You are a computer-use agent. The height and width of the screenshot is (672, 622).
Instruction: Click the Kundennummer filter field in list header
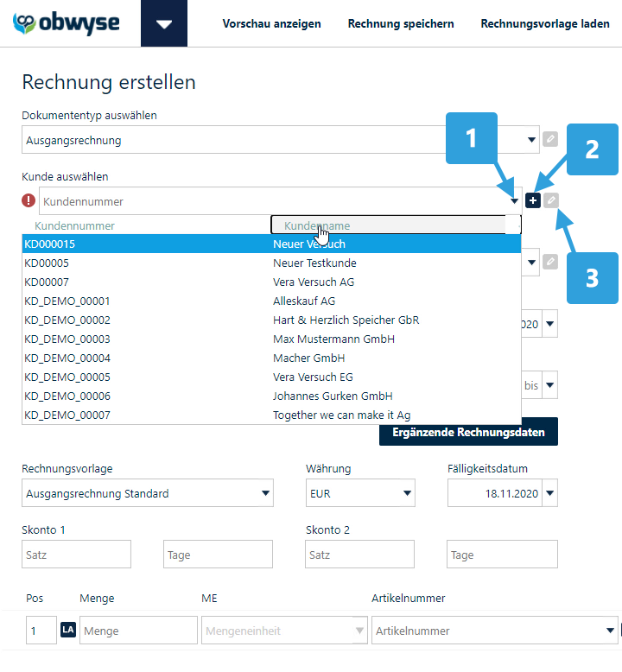point(146,225)
